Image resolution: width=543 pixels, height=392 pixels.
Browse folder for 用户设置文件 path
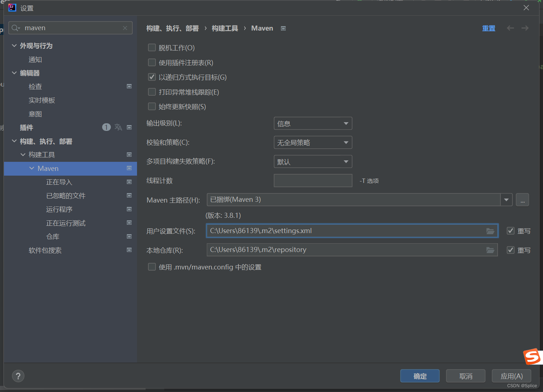[490, 231]
